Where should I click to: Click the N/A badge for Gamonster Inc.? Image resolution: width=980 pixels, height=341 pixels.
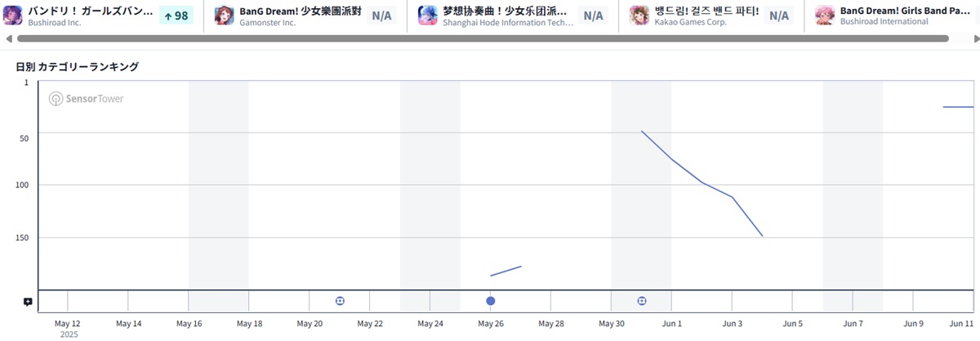click(x=381, y=16)
